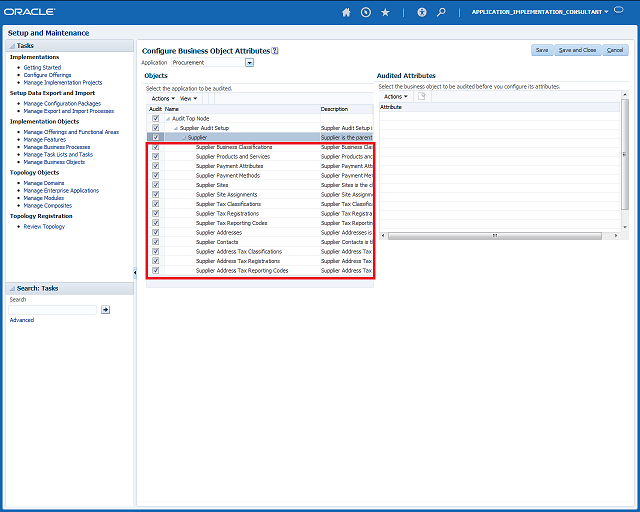Click the Description column header
This screenshot has width=640, height=512.
click(x=347, y=109)
